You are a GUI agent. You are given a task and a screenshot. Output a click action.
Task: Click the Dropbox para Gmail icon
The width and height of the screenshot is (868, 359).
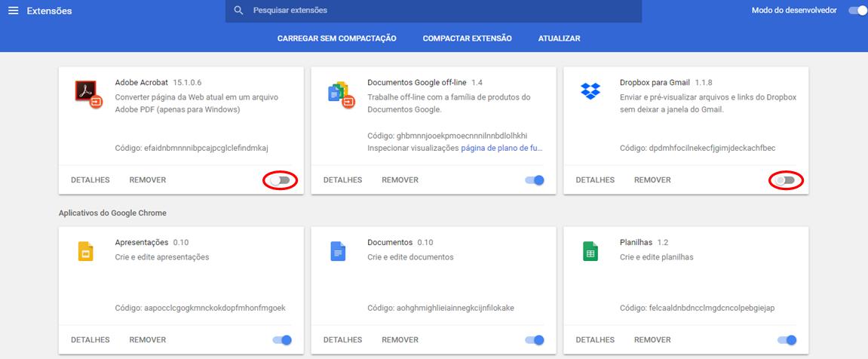590,91
